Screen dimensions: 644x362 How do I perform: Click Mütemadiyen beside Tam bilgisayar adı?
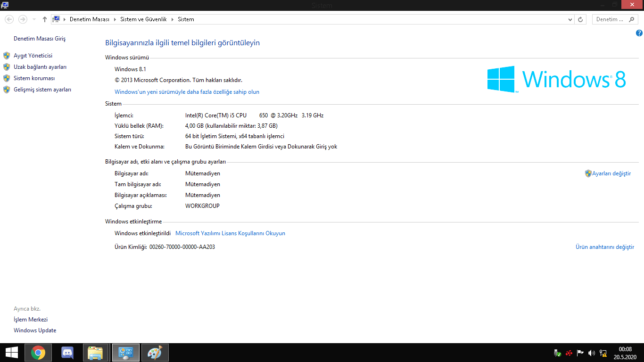pos(203,184)
